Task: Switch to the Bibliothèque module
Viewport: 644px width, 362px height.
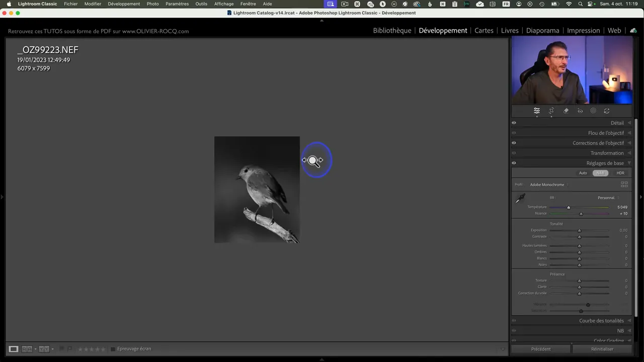Action: point(392,31)
